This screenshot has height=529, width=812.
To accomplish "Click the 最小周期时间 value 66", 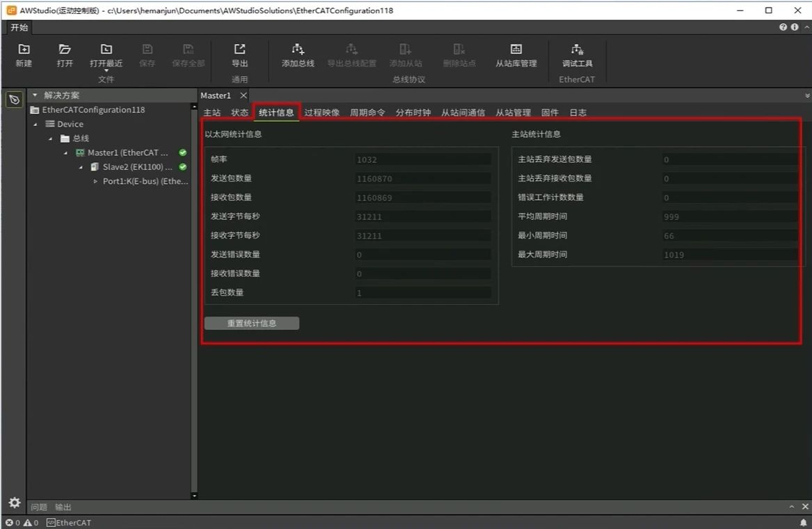I will [730, 236].
